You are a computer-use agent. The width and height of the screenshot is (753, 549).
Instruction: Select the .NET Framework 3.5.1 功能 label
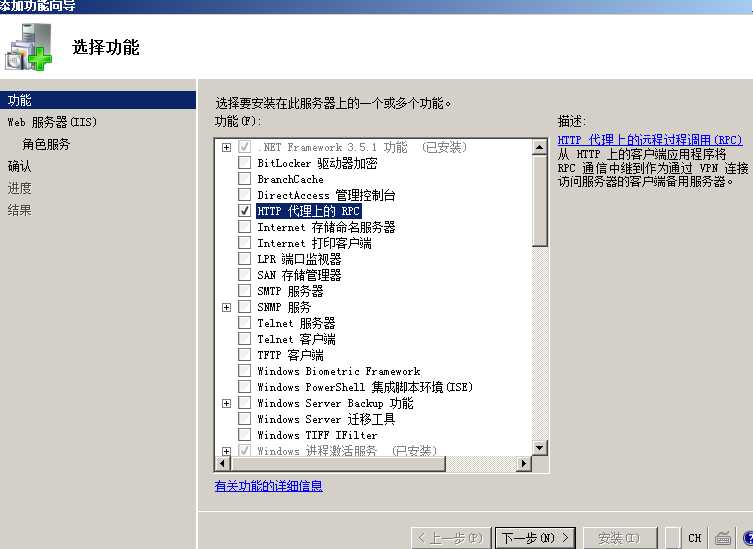362,147
